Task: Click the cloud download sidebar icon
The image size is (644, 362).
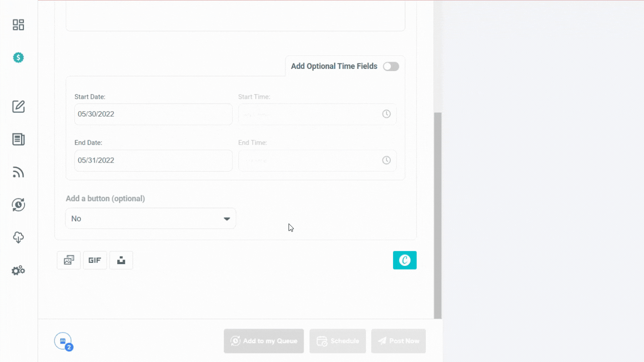Action: [x=18, y=237]
